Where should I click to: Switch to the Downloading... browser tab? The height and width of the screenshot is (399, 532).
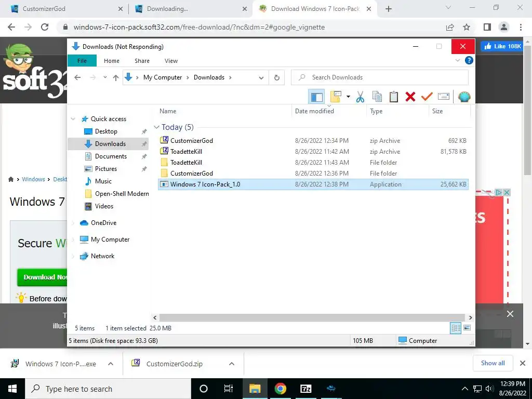191,9
